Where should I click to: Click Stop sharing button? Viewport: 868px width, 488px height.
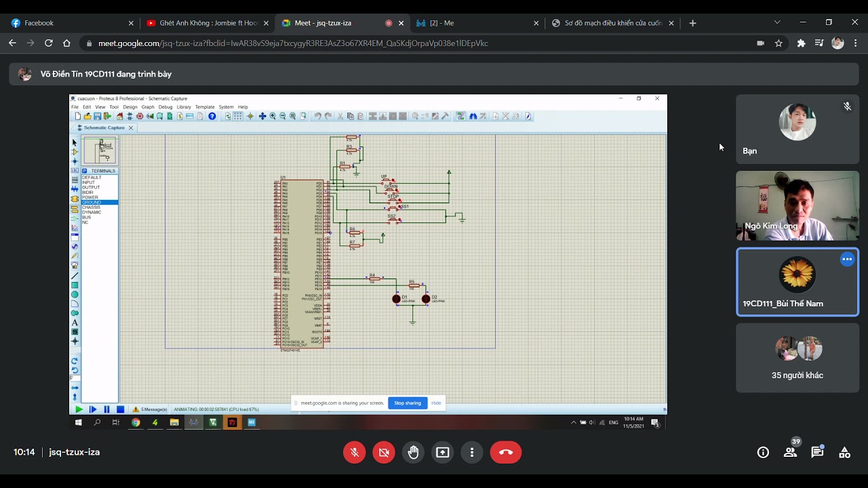pyautogui.click(x=408, y=403)
